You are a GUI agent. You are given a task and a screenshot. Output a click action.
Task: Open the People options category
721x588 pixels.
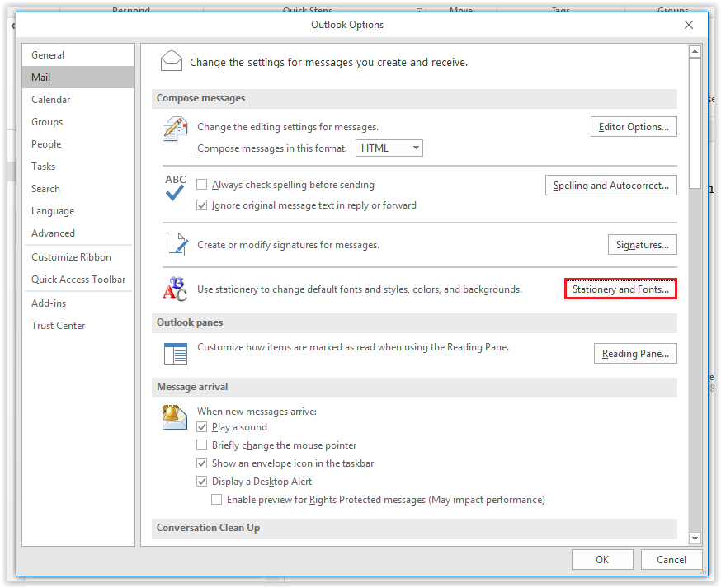(x=78, y=144)
